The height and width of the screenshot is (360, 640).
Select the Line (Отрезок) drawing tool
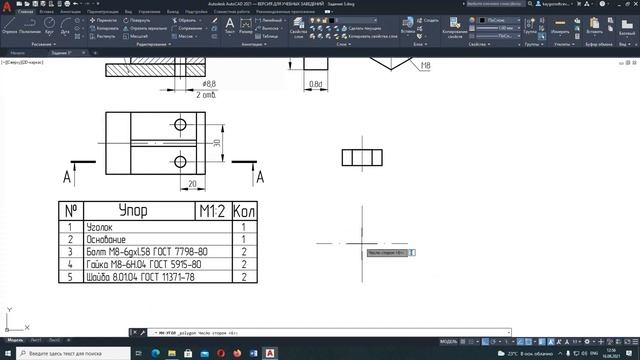tap(9, 26)
